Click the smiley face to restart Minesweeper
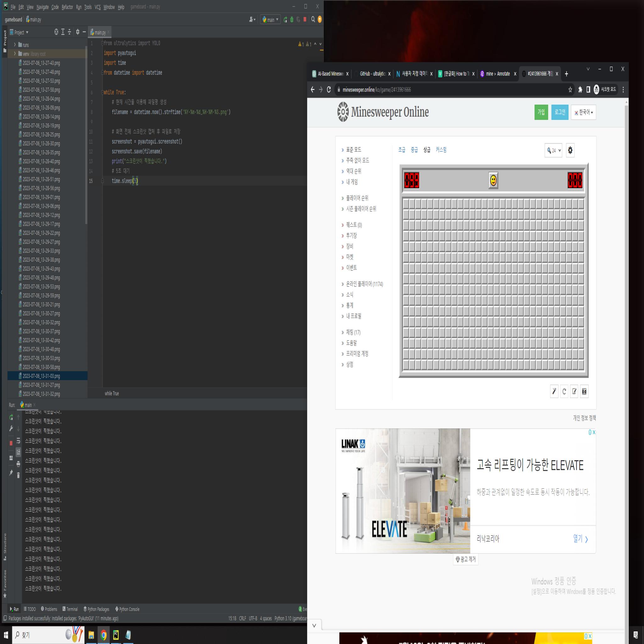This screenshot has height=644, width=644. (x=493, y=180)
